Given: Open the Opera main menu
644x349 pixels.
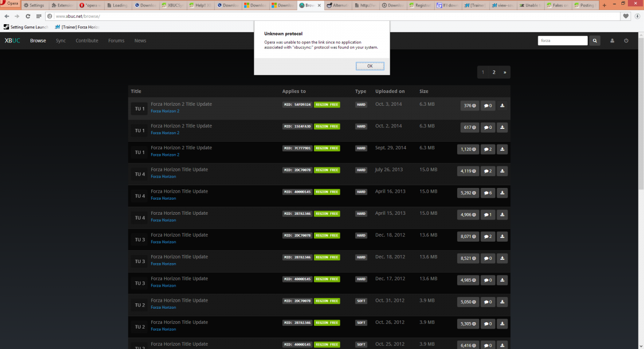Looking at the screenshot, I should coord(10,5).
